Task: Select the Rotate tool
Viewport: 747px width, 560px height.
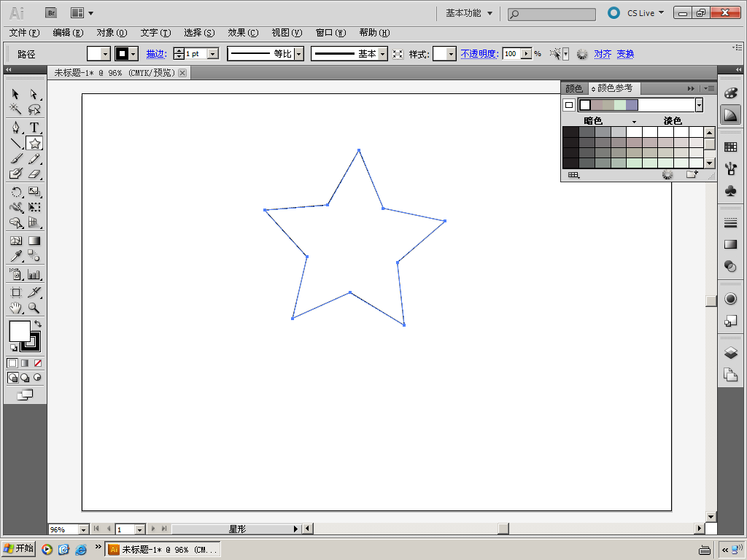Action: tap(15, 192)
